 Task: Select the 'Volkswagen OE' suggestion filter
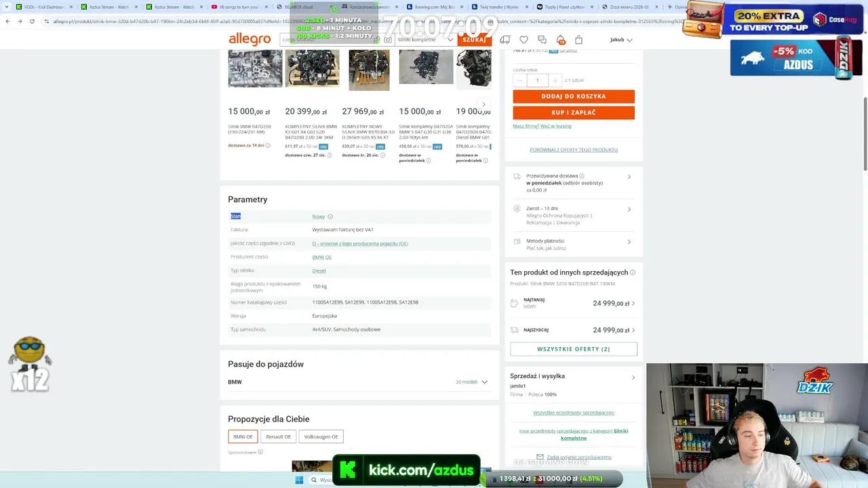click(x=321, y=437)
